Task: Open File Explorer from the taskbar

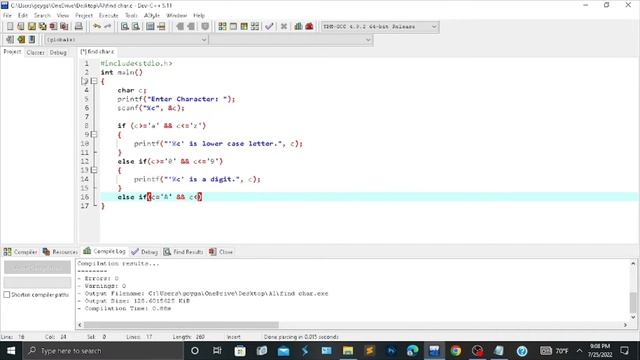Action: click(x=348, y=351)
